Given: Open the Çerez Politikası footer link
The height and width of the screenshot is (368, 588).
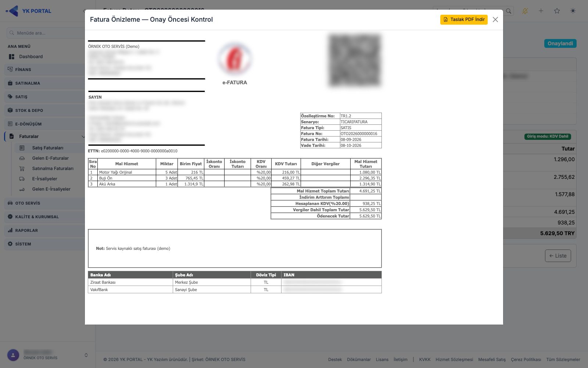Looking at the screenshot, I should tap(526, 360).
